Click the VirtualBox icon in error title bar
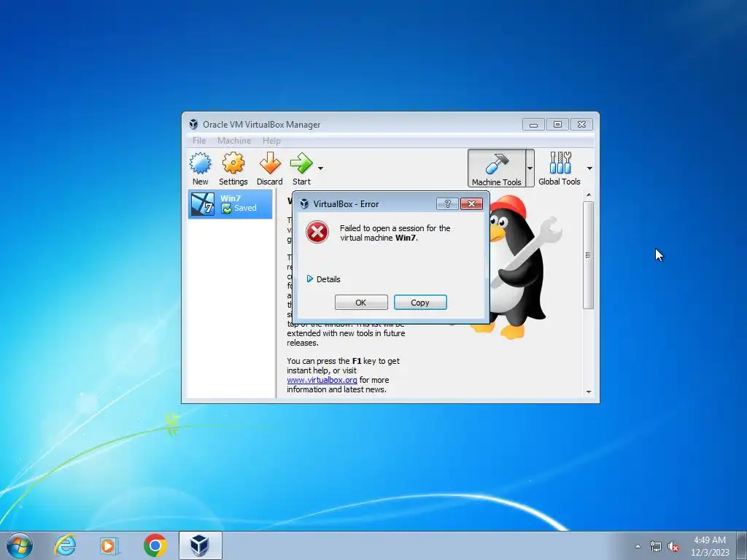The width and height of the screenshot is (747, 560). (x=304, y=204)
